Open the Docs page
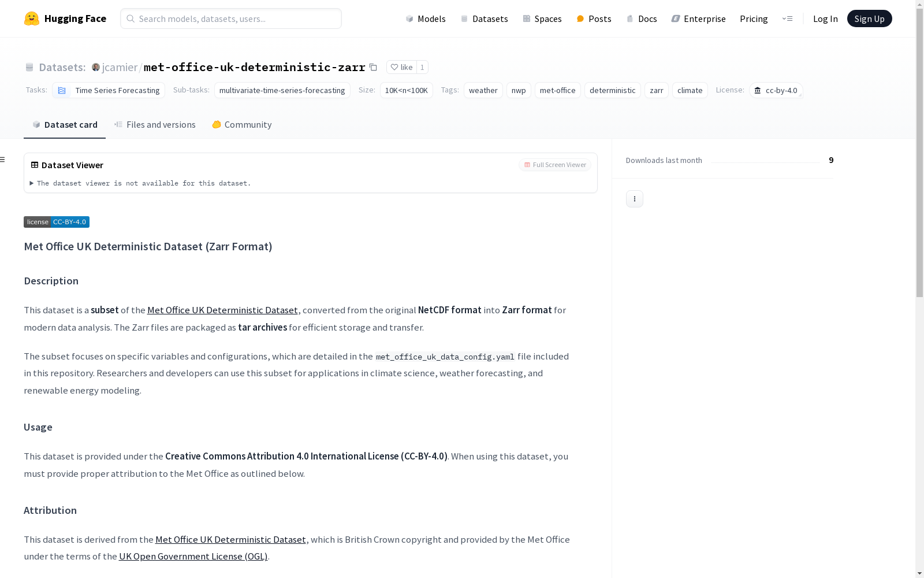Viewport: 924px width, 578px height. tap(642, 18)
